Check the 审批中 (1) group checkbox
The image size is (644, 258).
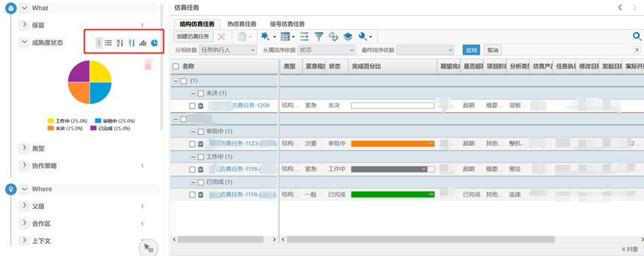[x=201, y=132]
